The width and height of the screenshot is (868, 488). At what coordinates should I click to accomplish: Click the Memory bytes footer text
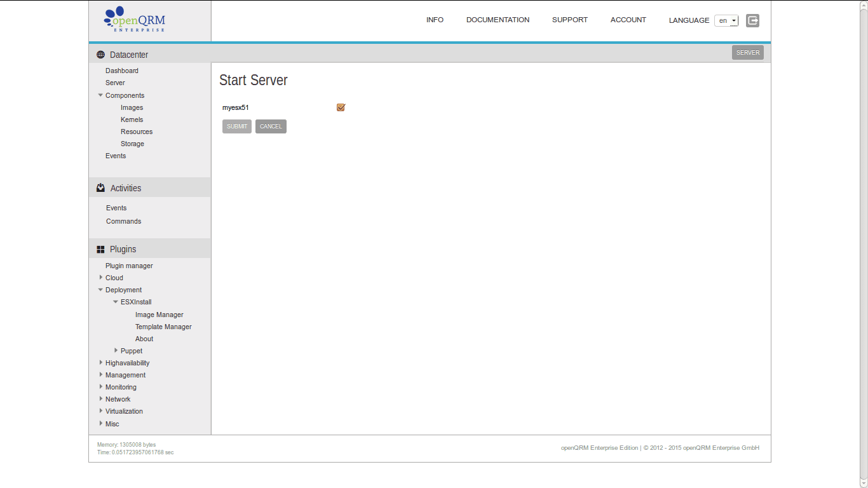126,445
